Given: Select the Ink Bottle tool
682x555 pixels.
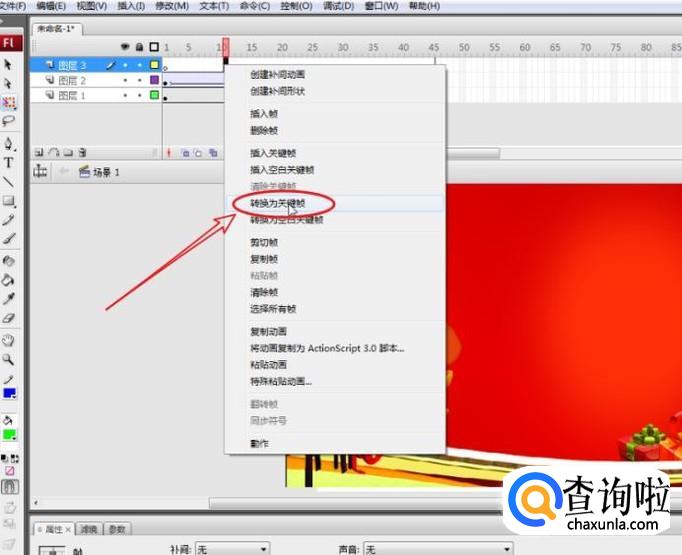Looking at the screenshot, I should 8,261.
